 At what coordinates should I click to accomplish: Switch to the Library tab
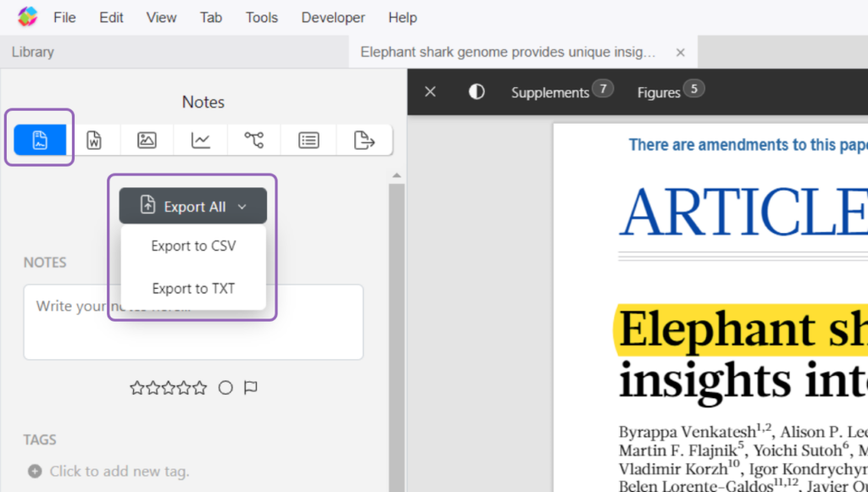point(33,52)
